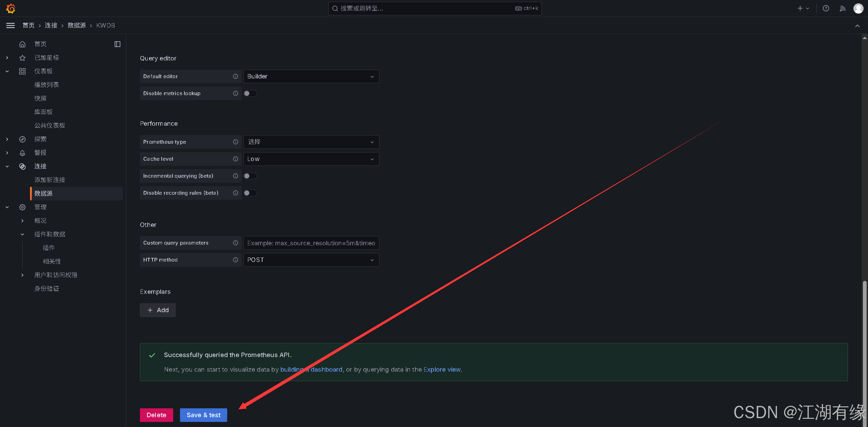868x427 pixels.
Task: Expand the 概况 subsection
Action: coord(22,221)
